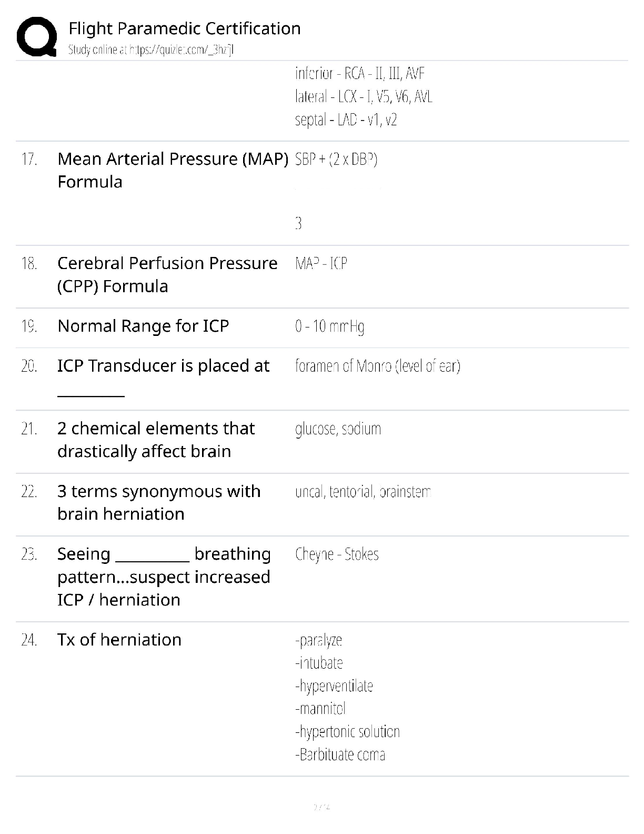The width and height of the screenshot is (644, 834).
Task: Select the 2 chemical elements term
Action: pyautogui.click(x=156, y=440)
